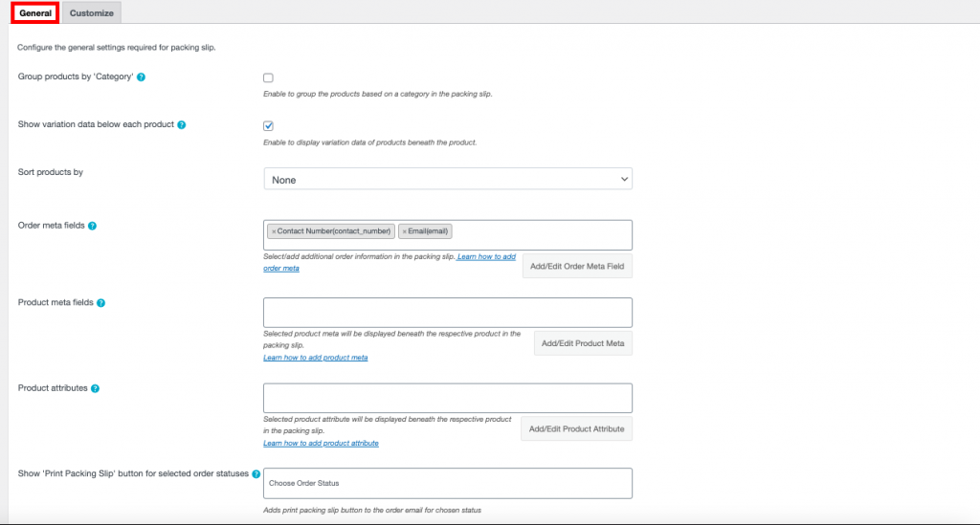Click 'Sort products by' label
The width and height of the screenshot is (980, 525).
(x=50, y=172)
